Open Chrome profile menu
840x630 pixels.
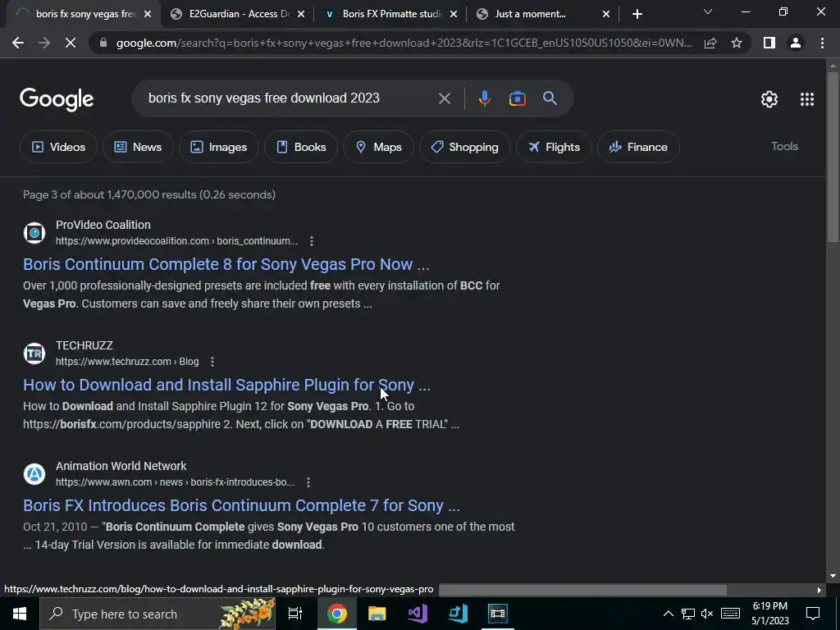[x=796, y=43]
